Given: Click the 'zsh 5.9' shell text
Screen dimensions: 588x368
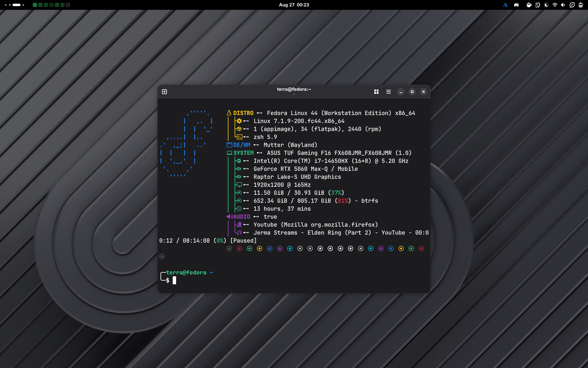Looking at the screenshot, I should 265,137.
